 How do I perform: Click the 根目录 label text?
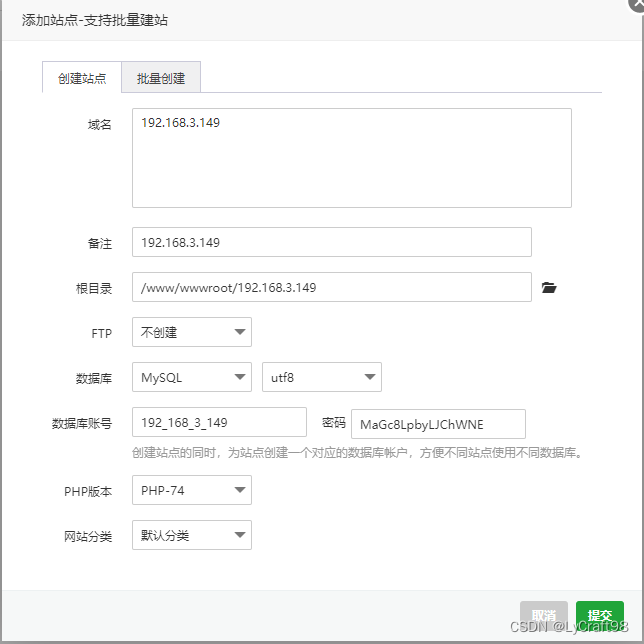pyautogui.click(x=94, y=288)
